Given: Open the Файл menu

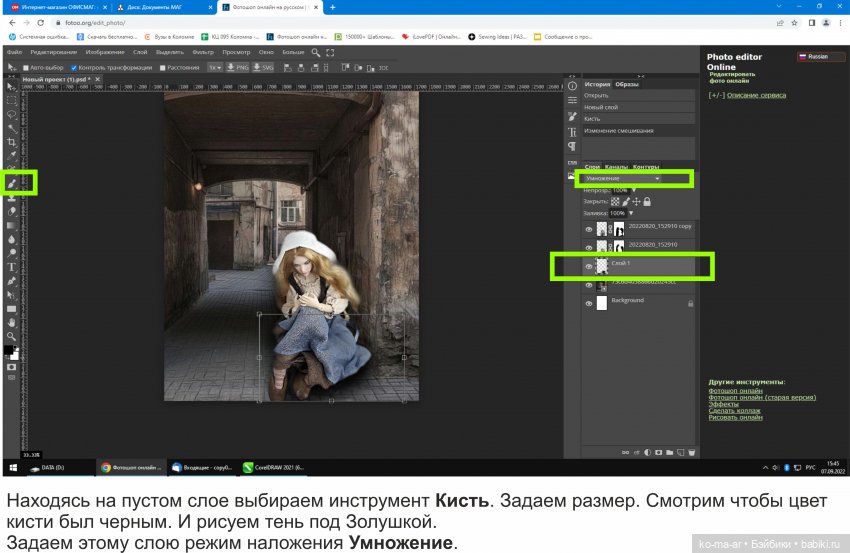Looking at the screenshot, I should 15,53.
